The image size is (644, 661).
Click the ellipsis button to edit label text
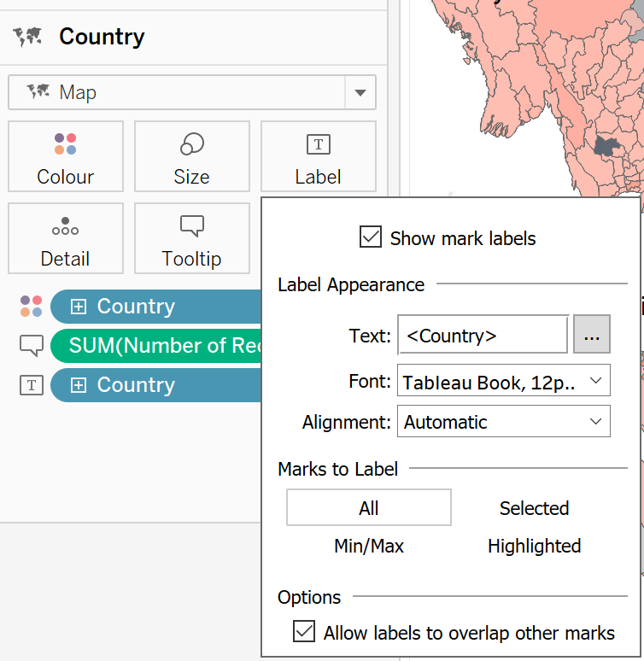tap(592, 336)
